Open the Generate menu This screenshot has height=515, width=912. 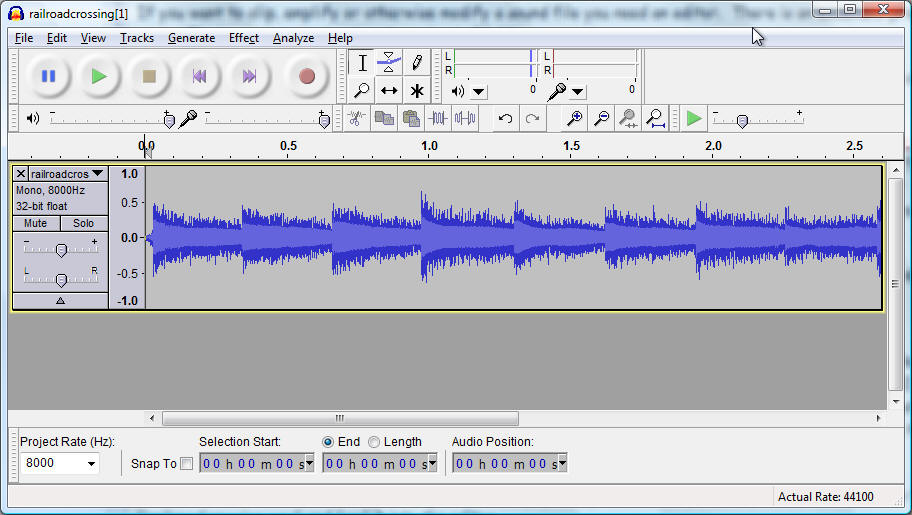click(x=191, y=38)
